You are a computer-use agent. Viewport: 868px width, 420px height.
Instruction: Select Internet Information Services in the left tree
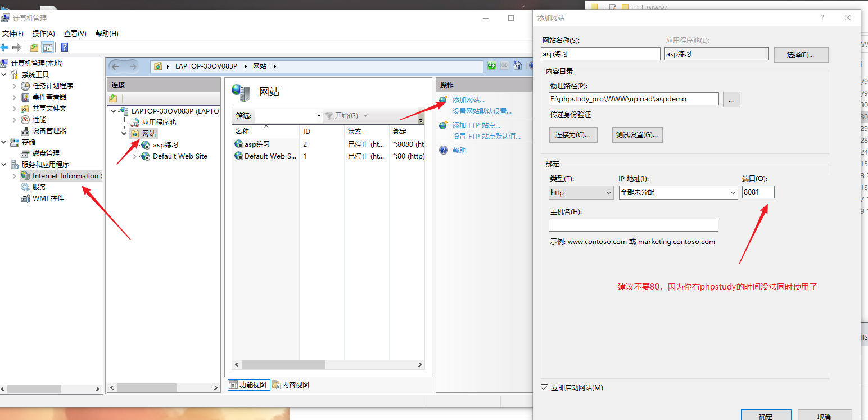[62, 175]
